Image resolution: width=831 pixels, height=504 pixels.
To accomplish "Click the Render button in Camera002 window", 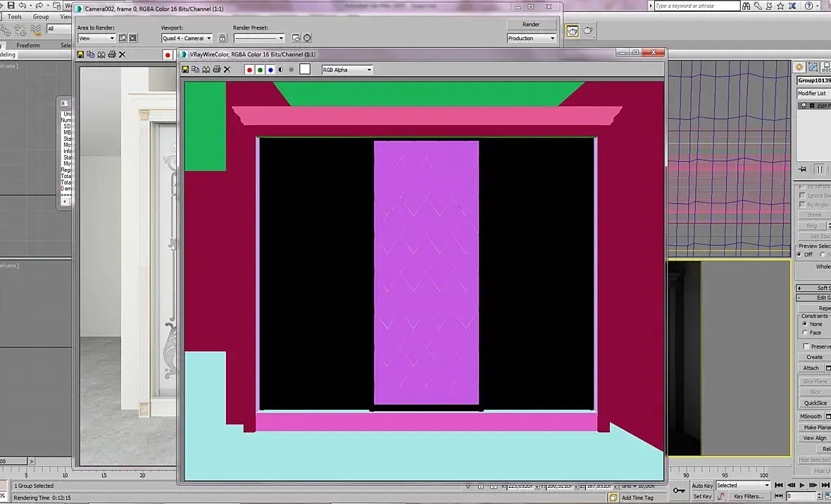I will pyautogui.click(x=531, y=25).
